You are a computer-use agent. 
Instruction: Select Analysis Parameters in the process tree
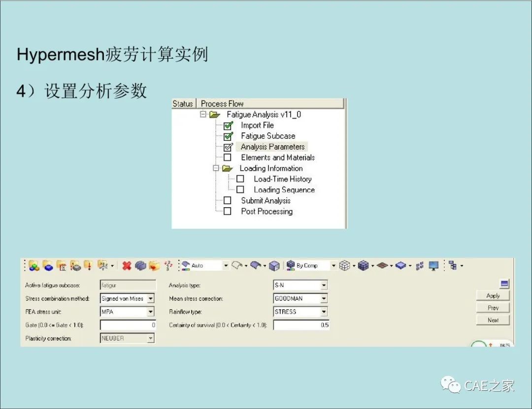tap(273, 147)
